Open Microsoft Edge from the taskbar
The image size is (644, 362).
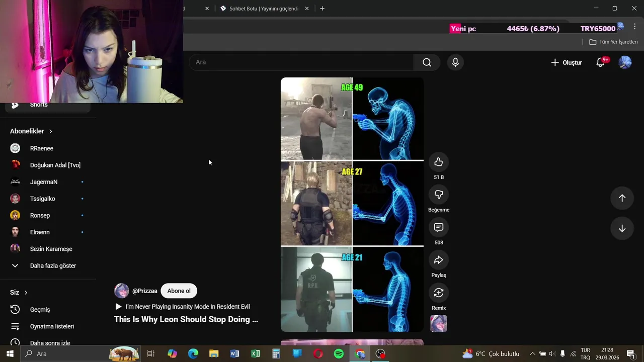coord(193,354)
